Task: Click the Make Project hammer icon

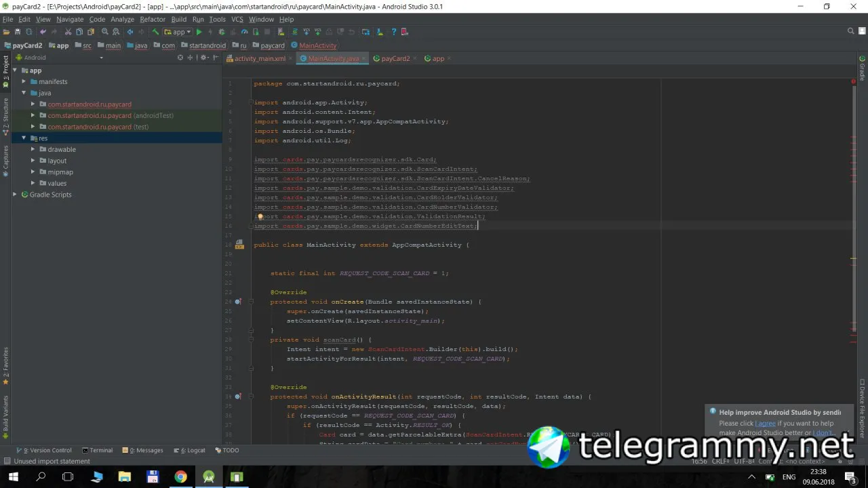Action: pos(155,32)
